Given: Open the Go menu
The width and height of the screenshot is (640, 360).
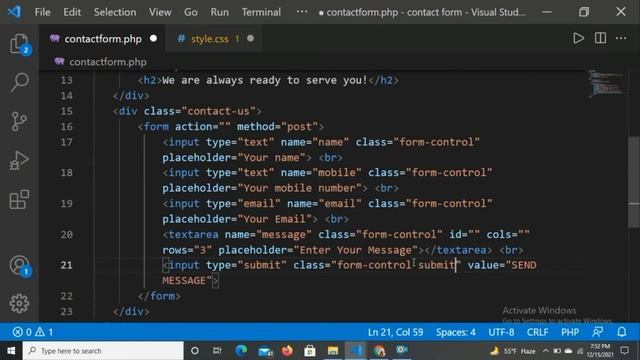Looking at the screenshot, I should [191, 12].
